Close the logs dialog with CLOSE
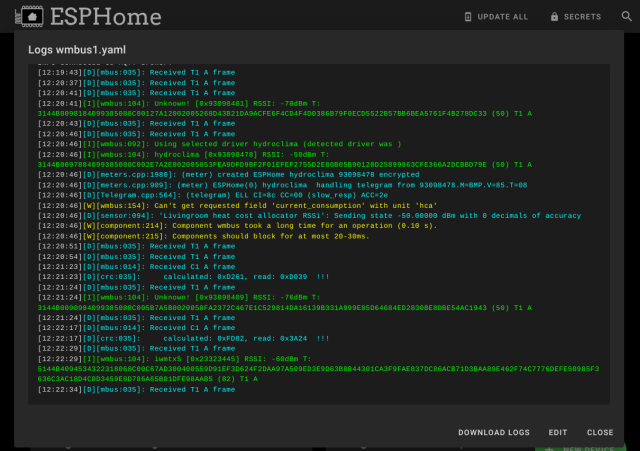Screen dimensions: 640x451 point(600,433)
